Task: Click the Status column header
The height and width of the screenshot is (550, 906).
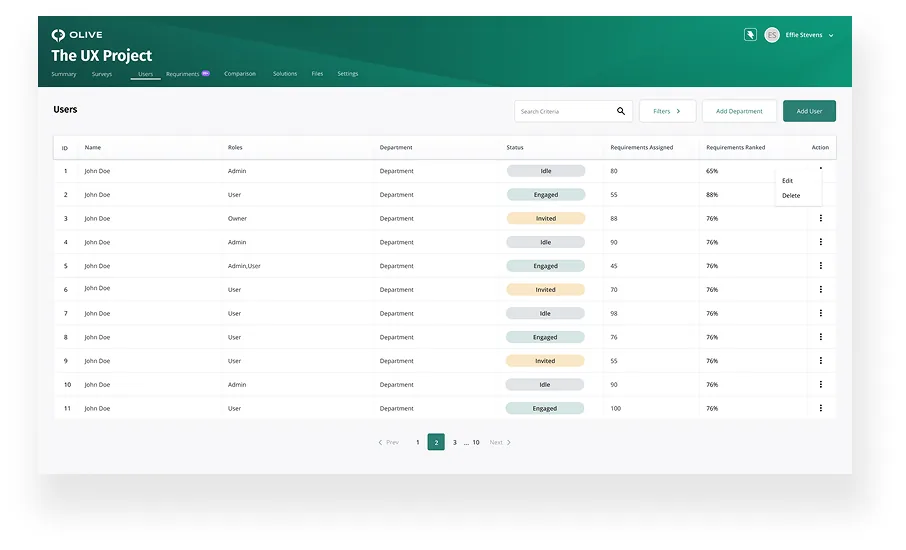Action: click(x=515, y=147)
